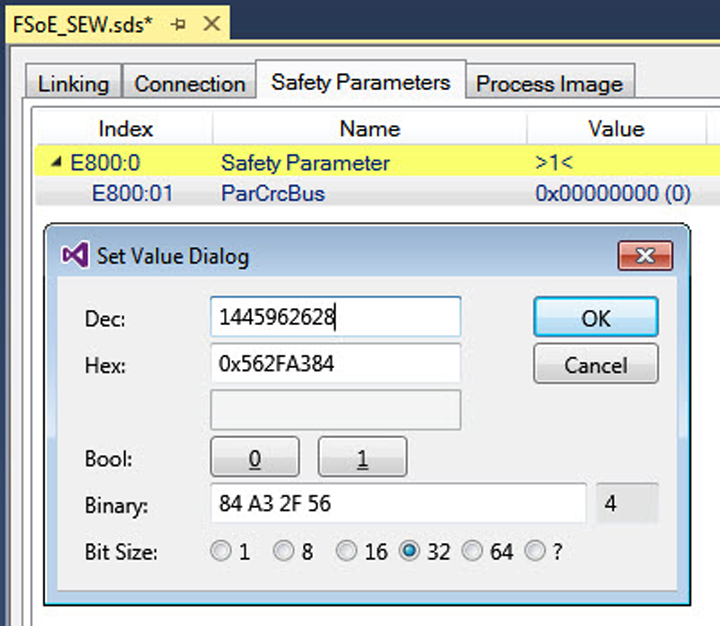Close the Set Value Dialog window
720x626 pixels.
point(644,255)
